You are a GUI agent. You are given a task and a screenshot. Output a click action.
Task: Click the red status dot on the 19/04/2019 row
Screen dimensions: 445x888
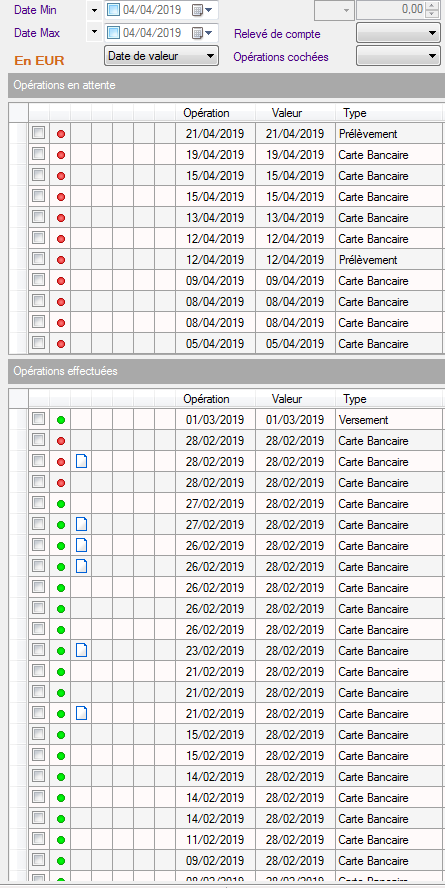click(61, 155)
